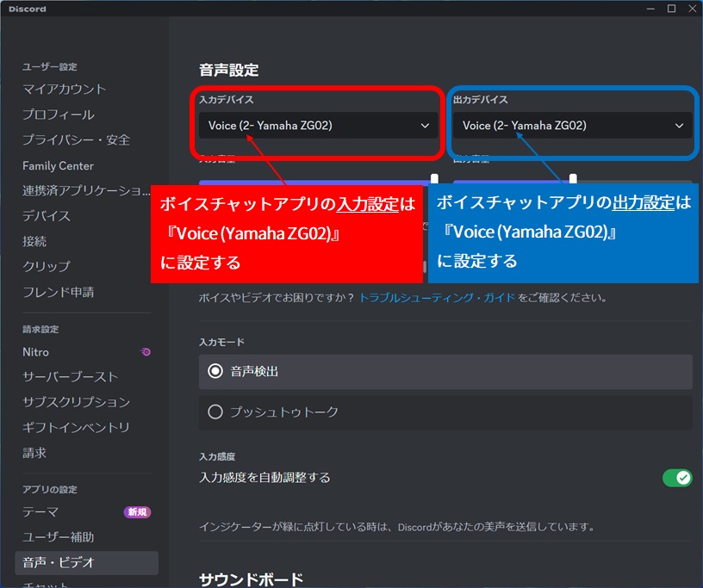
Task: Open フレンド申請 settings
Action: 59,292
